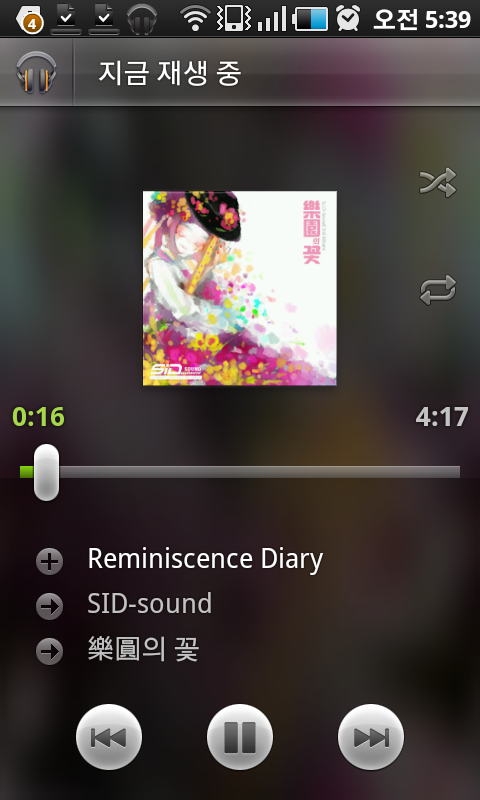Click the plus icon beside Reminiscence Diary
480x800 pixels.
coord(49,562)
